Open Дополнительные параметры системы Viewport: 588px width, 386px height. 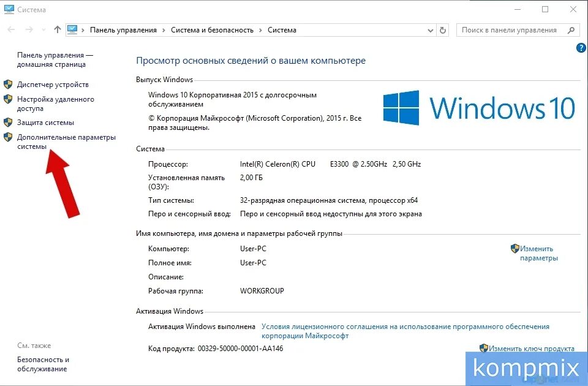click(66, 142)
